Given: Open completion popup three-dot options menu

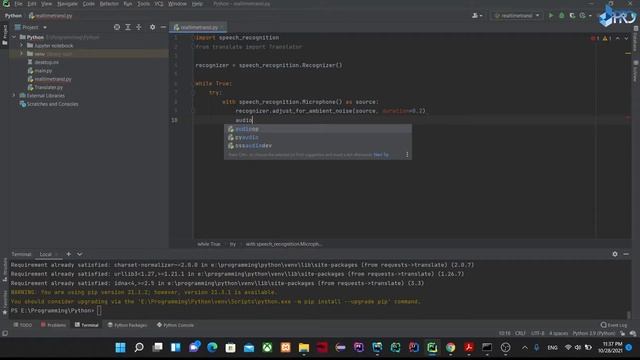Looking at the screenshot, I should (407, 155).
